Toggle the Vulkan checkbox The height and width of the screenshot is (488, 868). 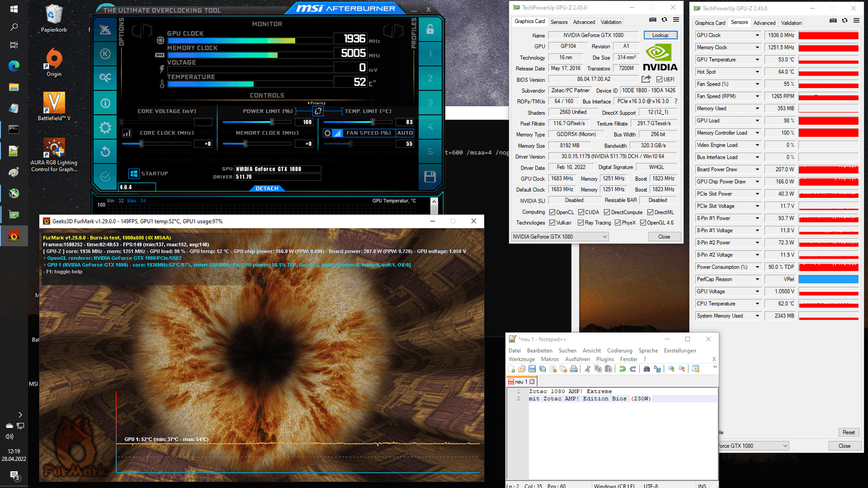click(x=552, y=223)
